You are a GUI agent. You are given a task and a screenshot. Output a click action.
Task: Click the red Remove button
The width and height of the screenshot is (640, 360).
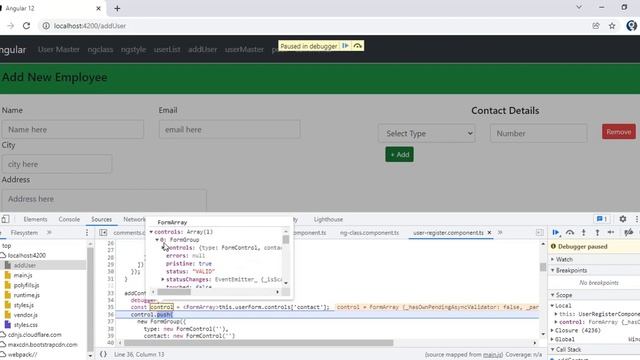point(619,132)
